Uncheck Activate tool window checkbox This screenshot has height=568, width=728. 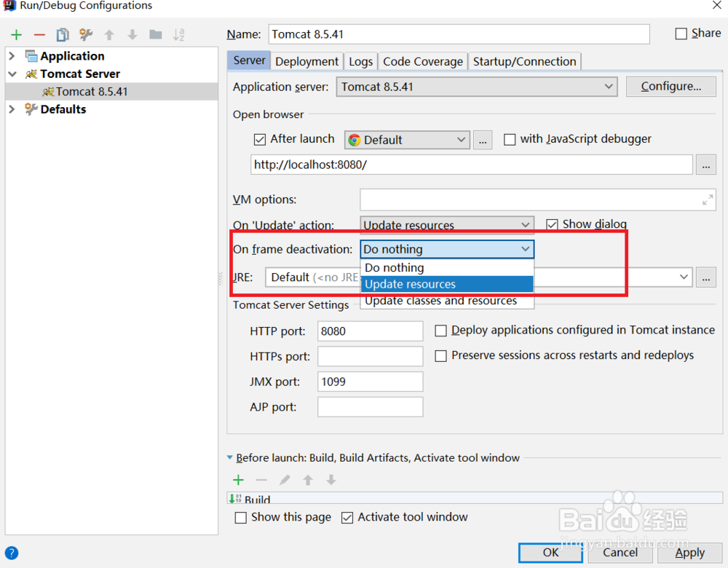pyautogui.click(x=347, y=518)
